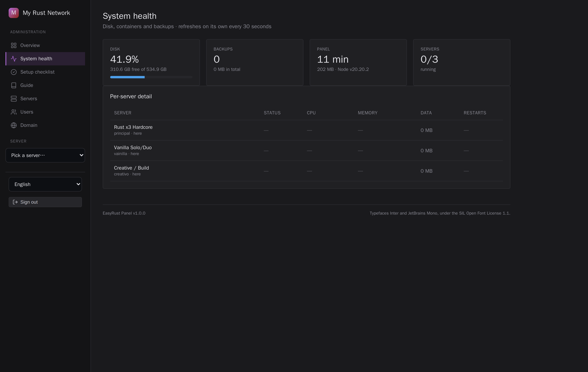This screenshot has height=372, width=588.
Task: Click the '310.6 GB free of 534.9 GB' text
Action: tap(138, 69)
